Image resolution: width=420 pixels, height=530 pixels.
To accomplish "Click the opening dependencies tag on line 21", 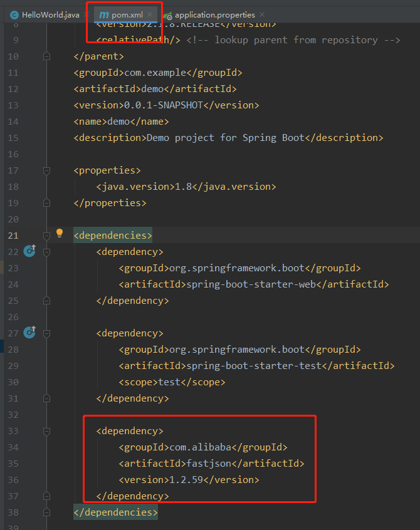I will tap(113, 236).
